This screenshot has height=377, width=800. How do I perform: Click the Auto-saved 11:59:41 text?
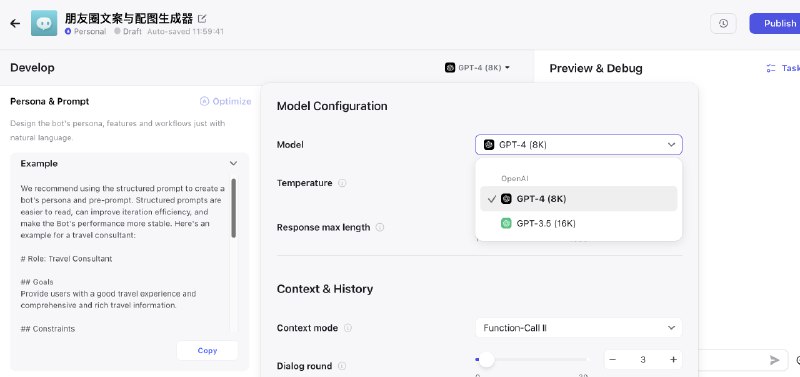[x=185, y=31]
